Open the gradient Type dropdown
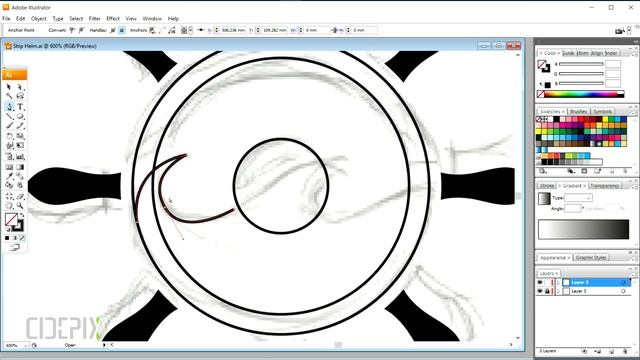The width and height of the screenshot is (640, 360). point(578,198)
